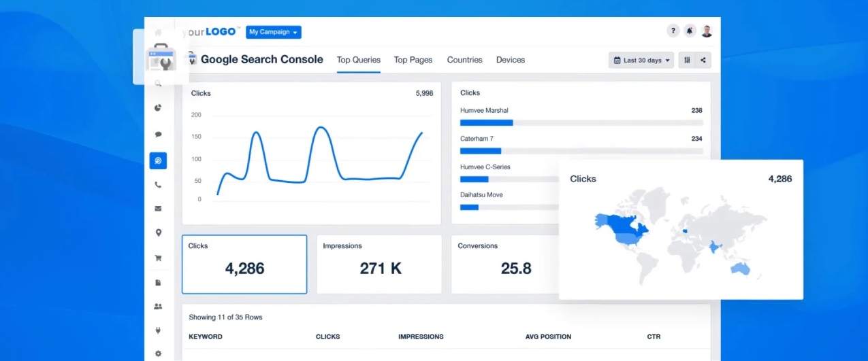868x361 pixels.
Task: Switch to the Top Queries tab
Action: 359,60
